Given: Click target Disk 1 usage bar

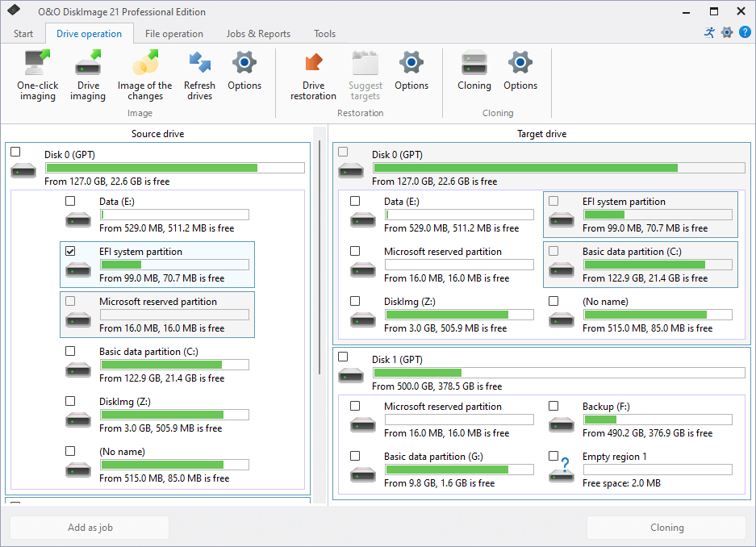Looking at the screenshot, I should tap(559, 373).
